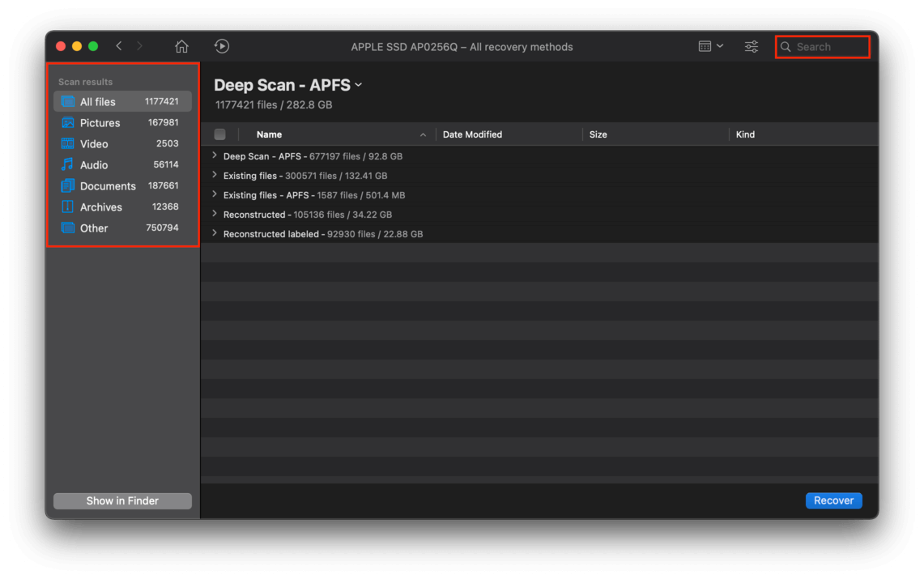Click the resume scan session icon
The image size is (924, 579).
222,46
